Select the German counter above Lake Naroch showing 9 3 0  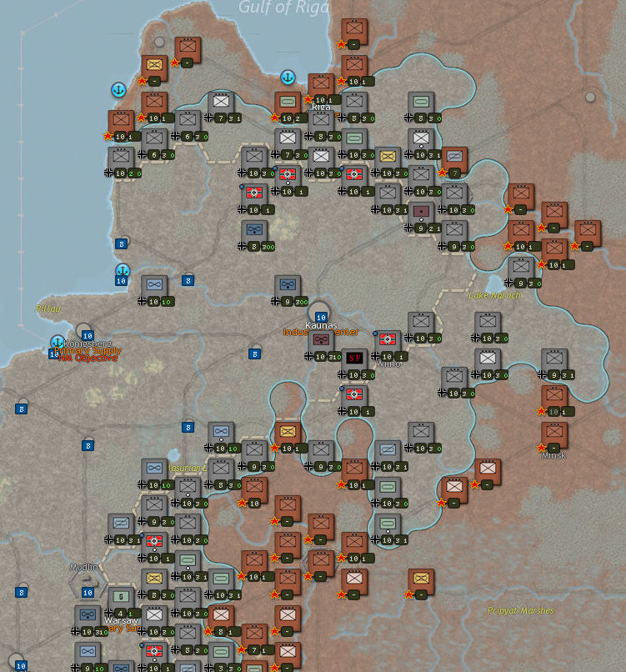(x=521, y=266)
